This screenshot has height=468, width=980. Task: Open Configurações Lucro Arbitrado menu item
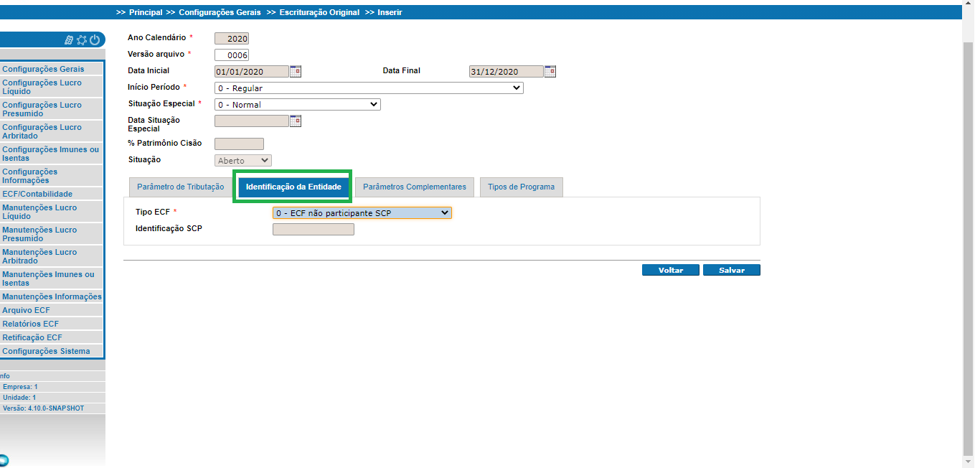click(x=52, y=131)
